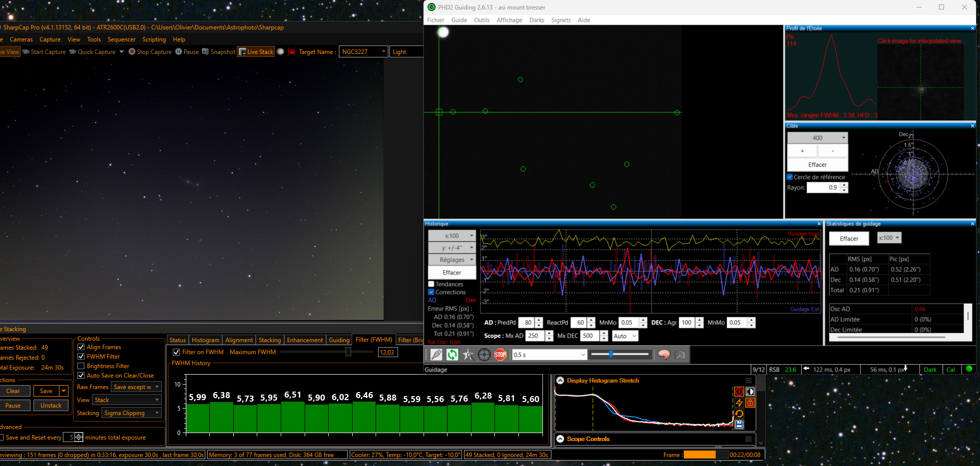Click the Live Stack toolbar button
The width and height of the screenshot is (980, 466).
coord(256,51)
